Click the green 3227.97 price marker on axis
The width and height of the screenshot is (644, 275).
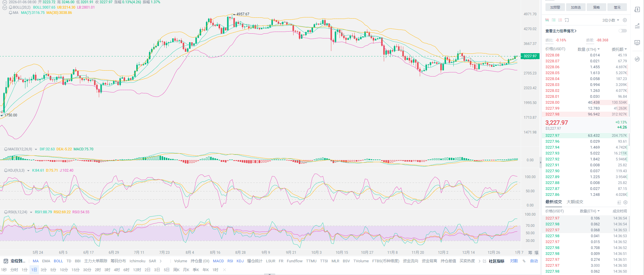(x=530, y=56)
